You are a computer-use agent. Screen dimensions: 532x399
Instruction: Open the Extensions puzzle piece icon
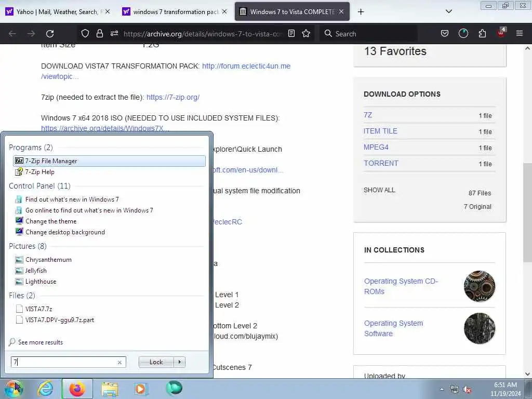[482, 33]
